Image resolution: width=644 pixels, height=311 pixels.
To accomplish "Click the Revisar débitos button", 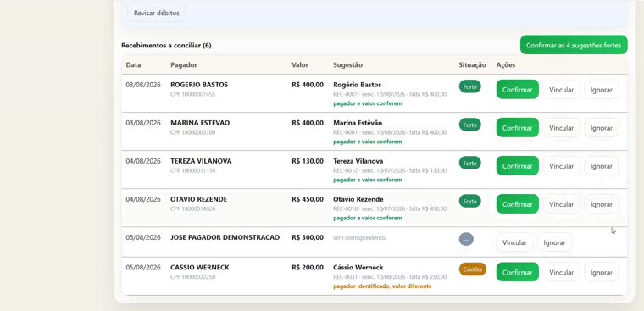I will click(157, 14).
